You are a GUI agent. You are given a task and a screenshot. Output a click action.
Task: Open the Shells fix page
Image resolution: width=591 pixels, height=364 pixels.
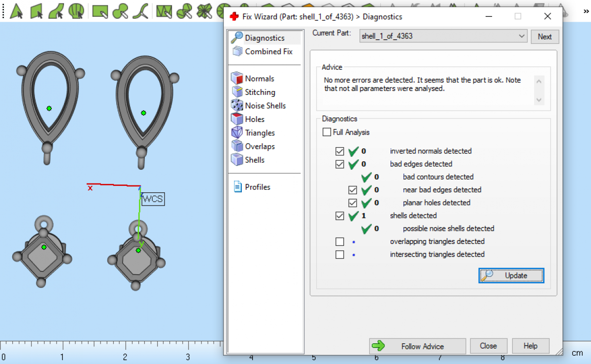[x=254, y=160]
